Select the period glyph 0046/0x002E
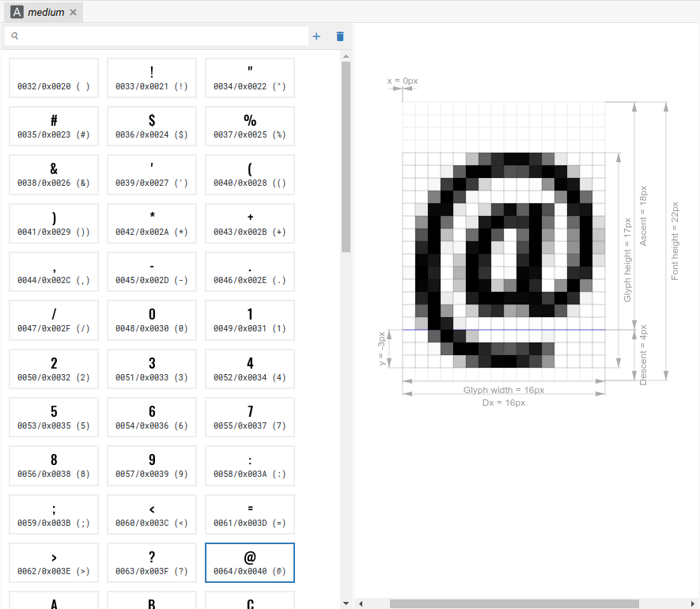The width and height of the screenshot is (700, 609). point(250,271)
